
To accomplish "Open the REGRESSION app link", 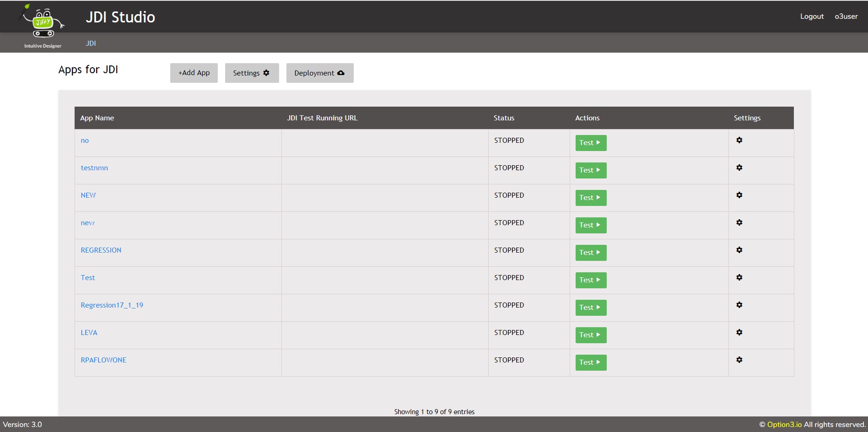I will (101, 250).
